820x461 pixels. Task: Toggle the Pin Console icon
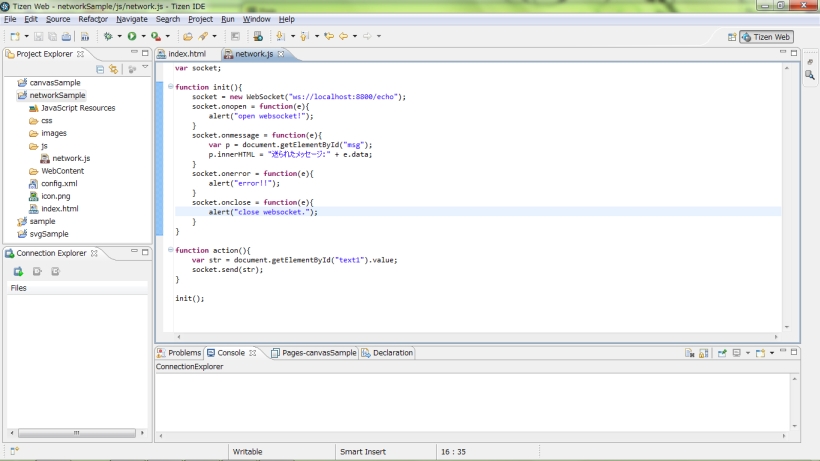[x=722, y=353]
